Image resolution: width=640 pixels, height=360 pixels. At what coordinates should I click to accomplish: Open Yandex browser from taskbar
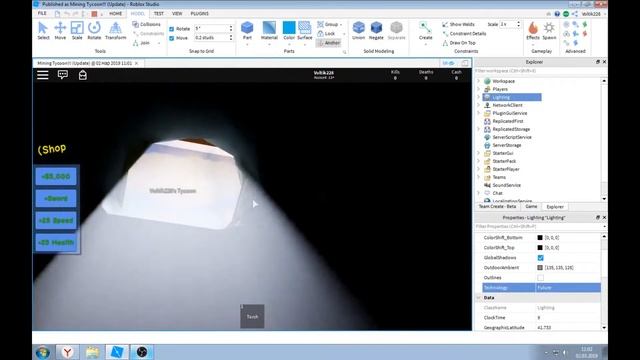[x=67, y=352]
